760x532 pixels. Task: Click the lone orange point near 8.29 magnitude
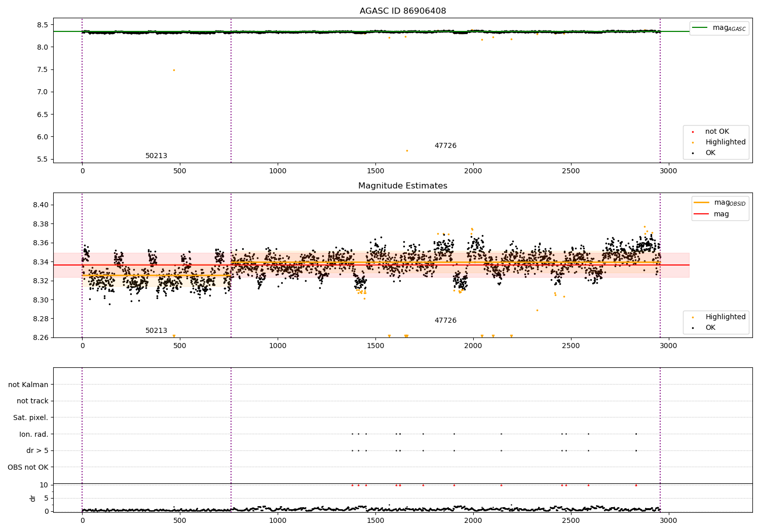click(x=537, y=310)
